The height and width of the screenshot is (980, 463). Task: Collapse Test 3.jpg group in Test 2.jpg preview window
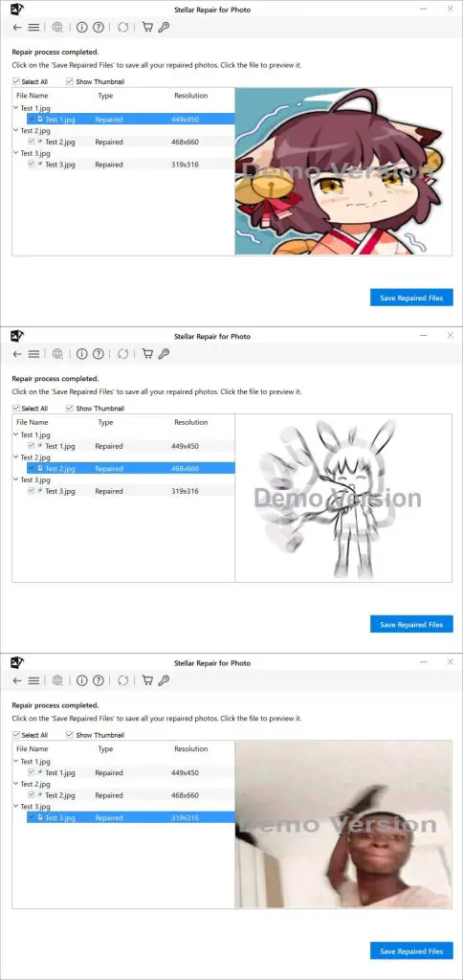(x=16, y=479)
